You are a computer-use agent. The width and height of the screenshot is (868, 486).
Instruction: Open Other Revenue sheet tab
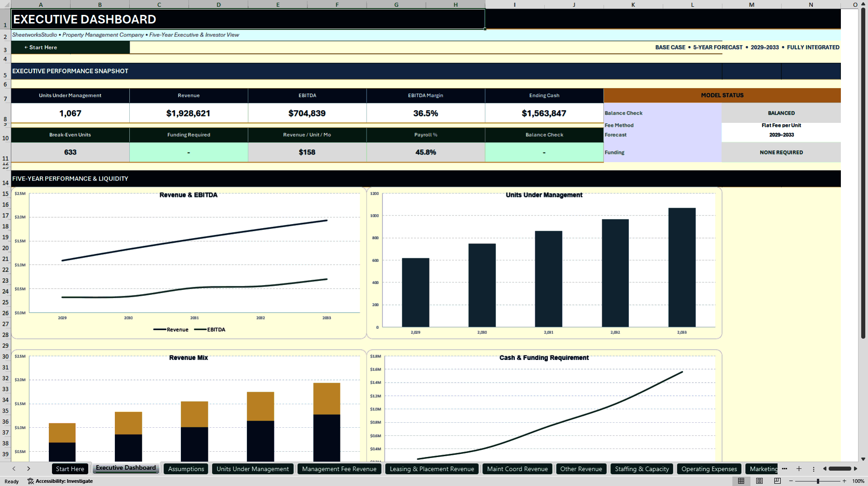pos(581,469)
